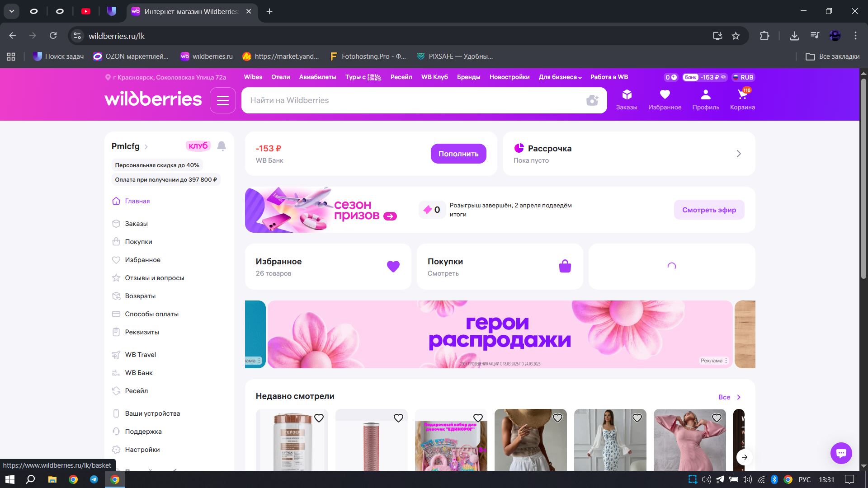
Task: Click the Смотреть эфир button
Action: (x=708, y=210)
